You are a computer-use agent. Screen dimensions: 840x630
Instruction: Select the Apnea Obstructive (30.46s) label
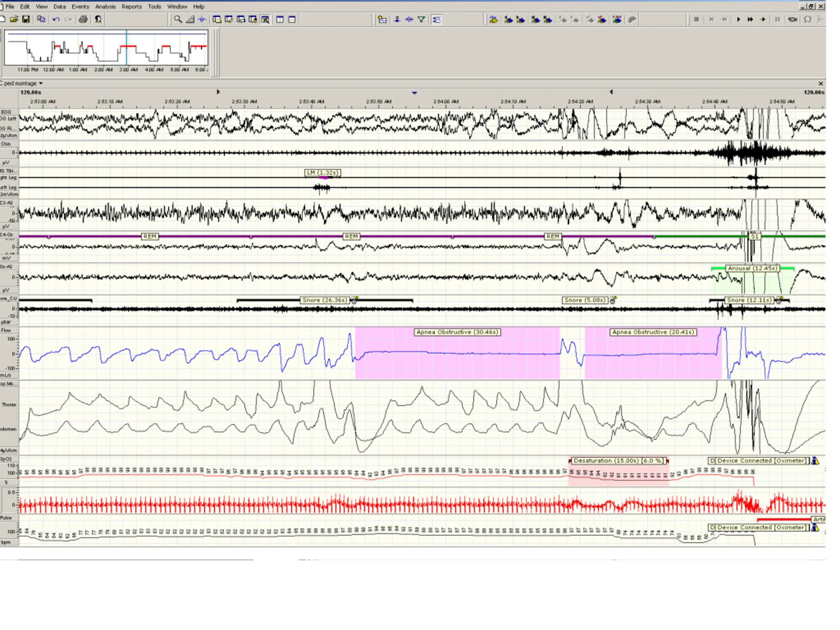pyautogui.click(x=457, y=332)
